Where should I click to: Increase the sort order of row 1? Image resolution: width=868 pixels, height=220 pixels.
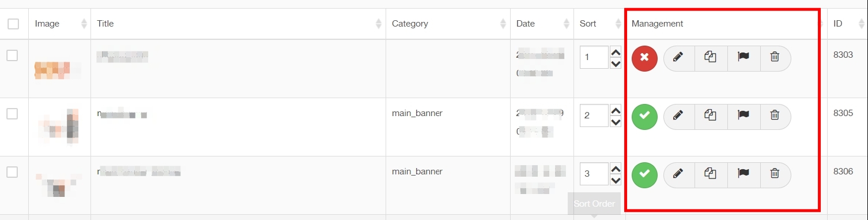click(x=616, y=52)
